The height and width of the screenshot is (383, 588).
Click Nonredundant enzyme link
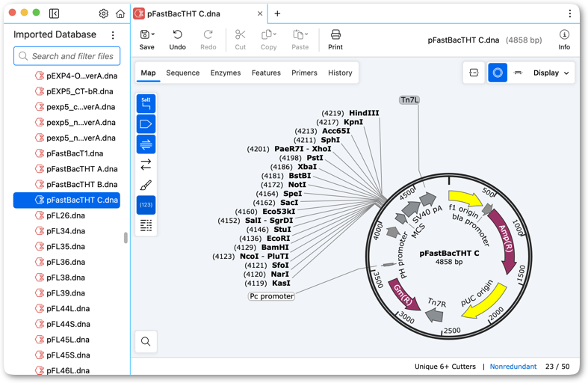[513, 367]
